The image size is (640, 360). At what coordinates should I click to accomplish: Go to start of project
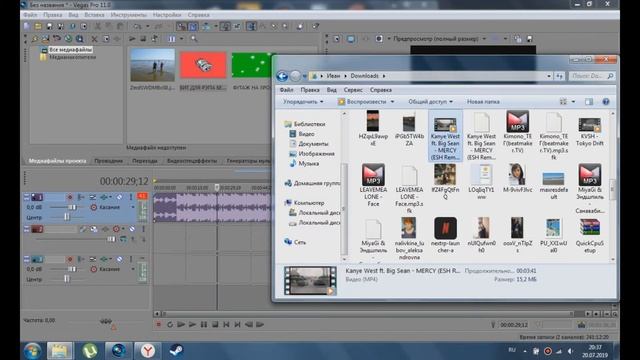226,325
